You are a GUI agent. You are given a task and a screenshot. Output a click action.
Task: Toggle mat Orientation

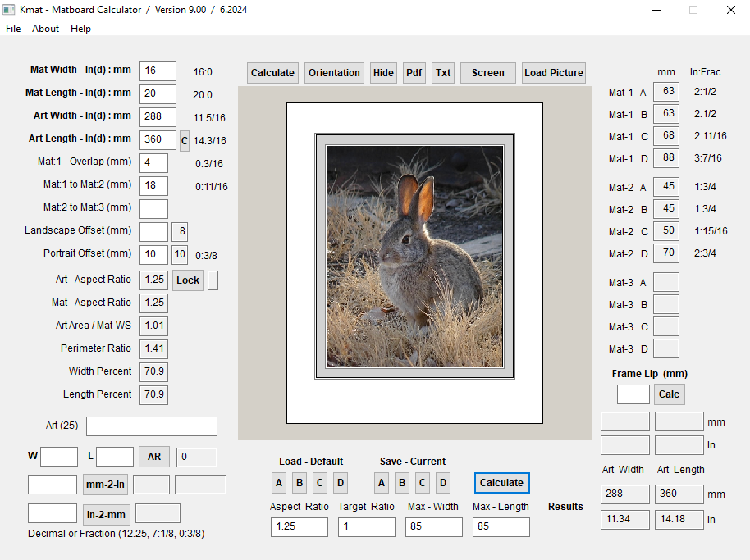[334, 73]
